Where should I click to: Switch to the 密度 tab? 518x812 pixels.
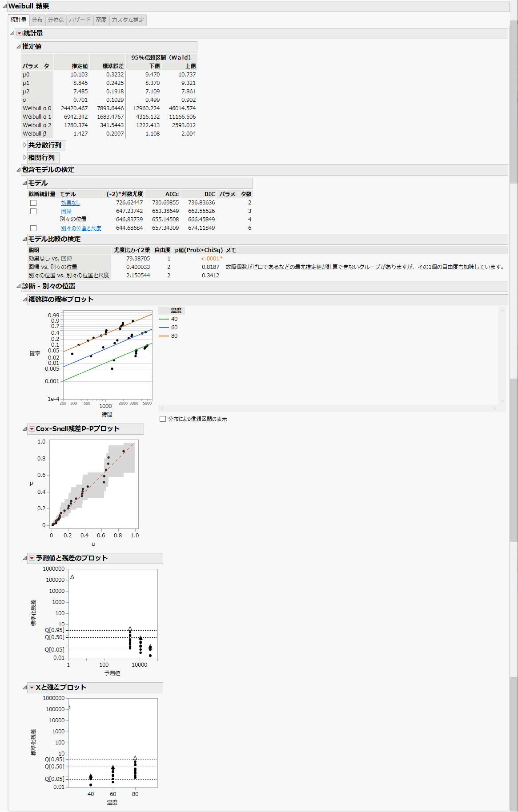click(x=101, y=20)
